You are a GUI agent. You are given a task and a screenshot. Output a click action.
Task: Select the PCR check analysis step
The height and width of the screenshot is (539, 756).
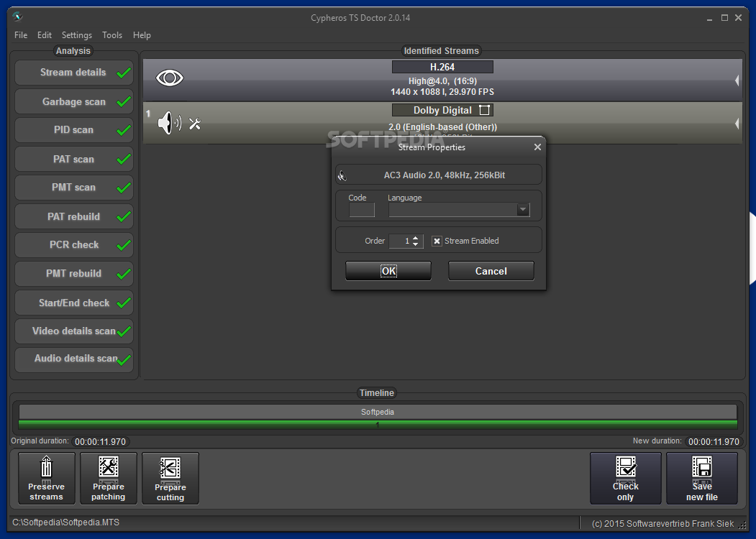74,244
